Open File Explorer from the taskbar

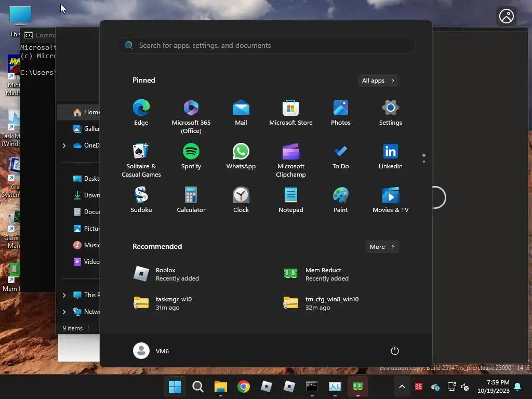(220, 387)
